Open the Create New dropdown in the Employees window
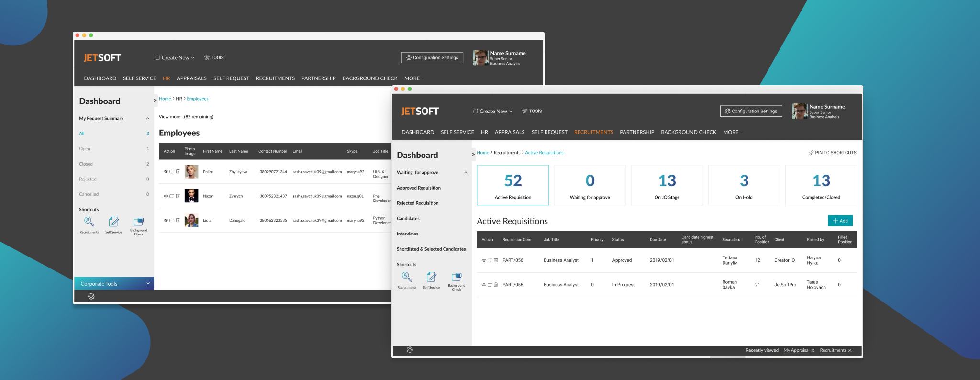 [x=175, y=57]
